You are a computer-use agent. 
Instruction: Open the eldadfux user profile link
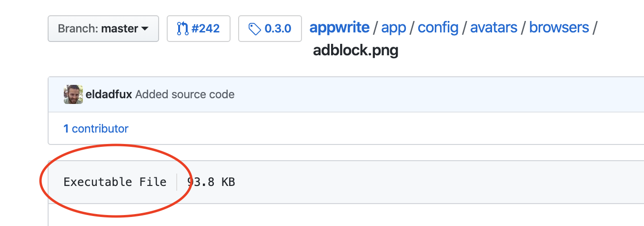tap(109, 94)
